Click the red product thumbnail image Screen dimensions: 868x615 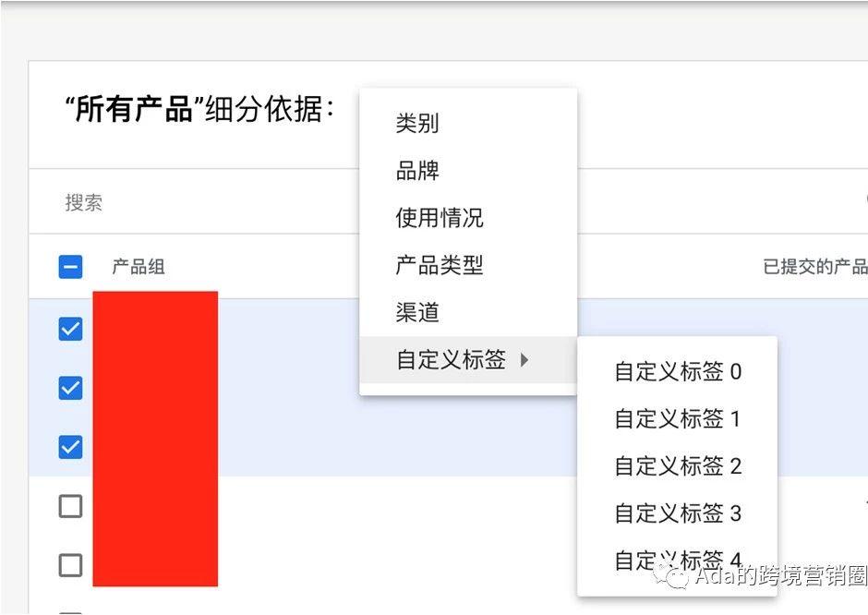coord(154,439)
